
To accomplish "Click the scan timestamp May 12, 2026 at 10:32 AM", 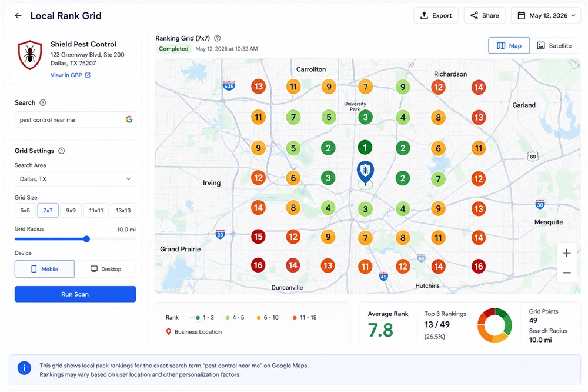I will (x=226, y=49).
